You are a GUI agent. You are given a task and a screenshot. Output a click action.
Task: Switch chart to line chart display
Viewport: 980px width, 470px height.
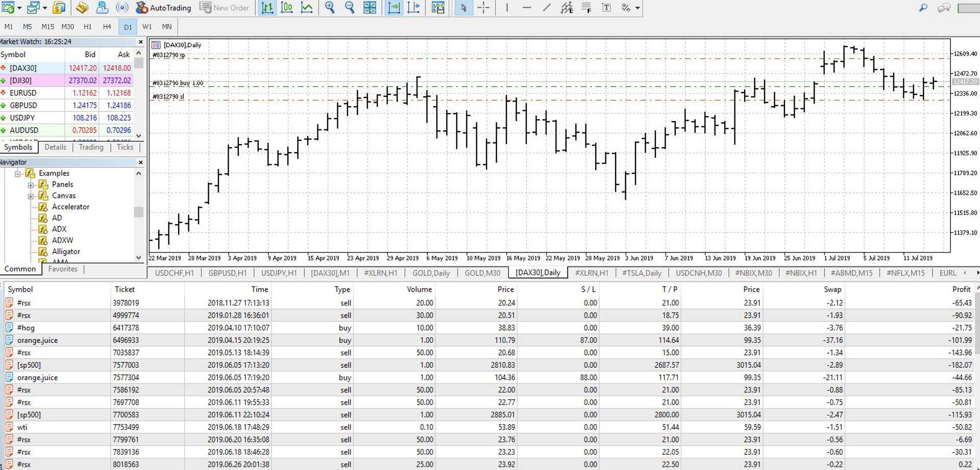click(307, 8)
